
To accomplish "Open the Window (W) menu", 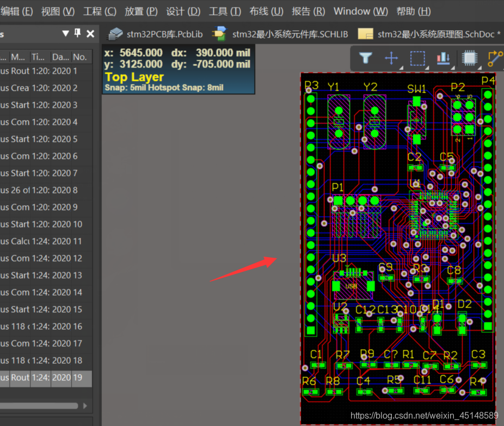I will coord(360,11).
